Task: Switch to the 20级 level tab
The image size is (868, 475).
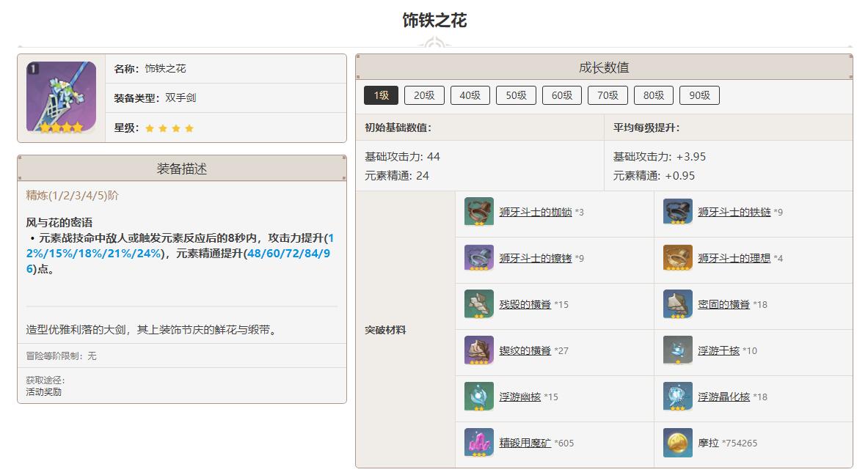Action: (424, 95)
